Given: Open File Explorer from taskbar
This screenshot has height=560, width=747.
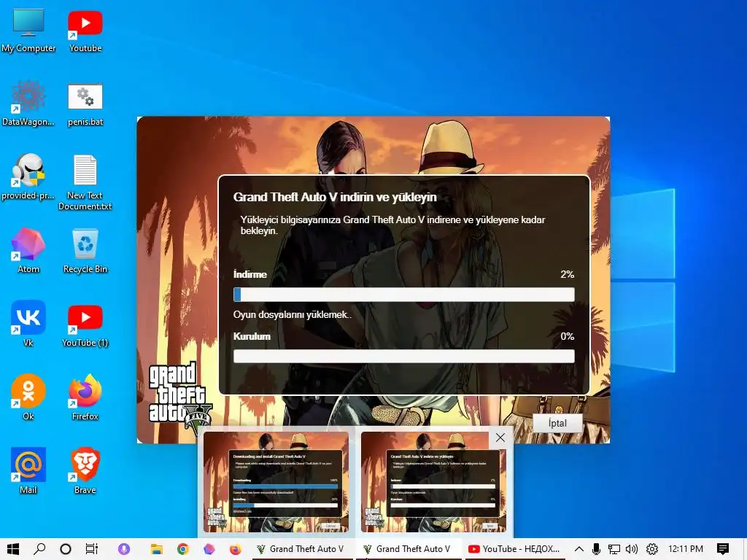Looking at the screenshot, I should (156, 549).
